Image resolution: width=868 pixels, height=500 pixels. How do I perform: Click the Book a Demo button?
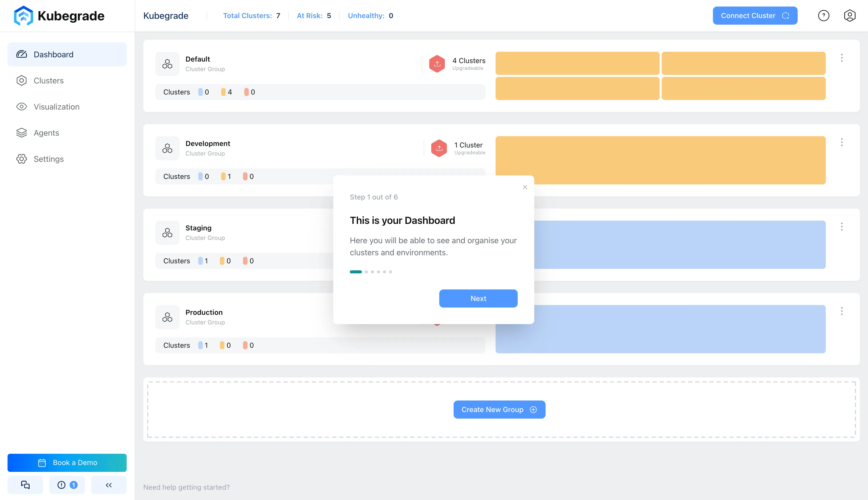click(67, 463)
